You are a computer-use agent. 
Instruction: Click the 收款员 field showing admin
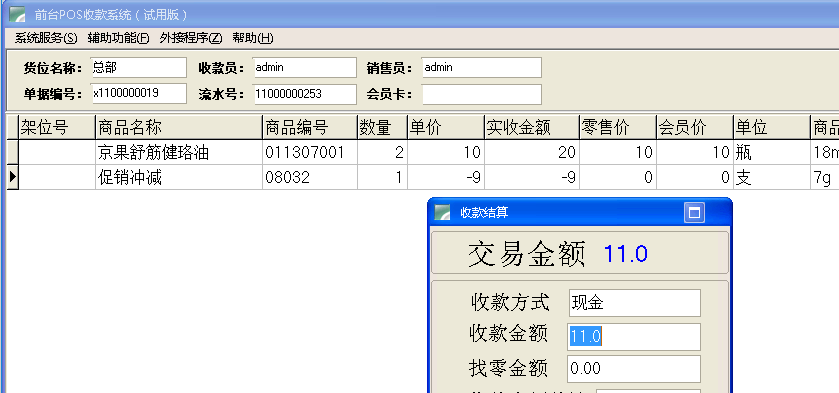click(x=305, y=67)
